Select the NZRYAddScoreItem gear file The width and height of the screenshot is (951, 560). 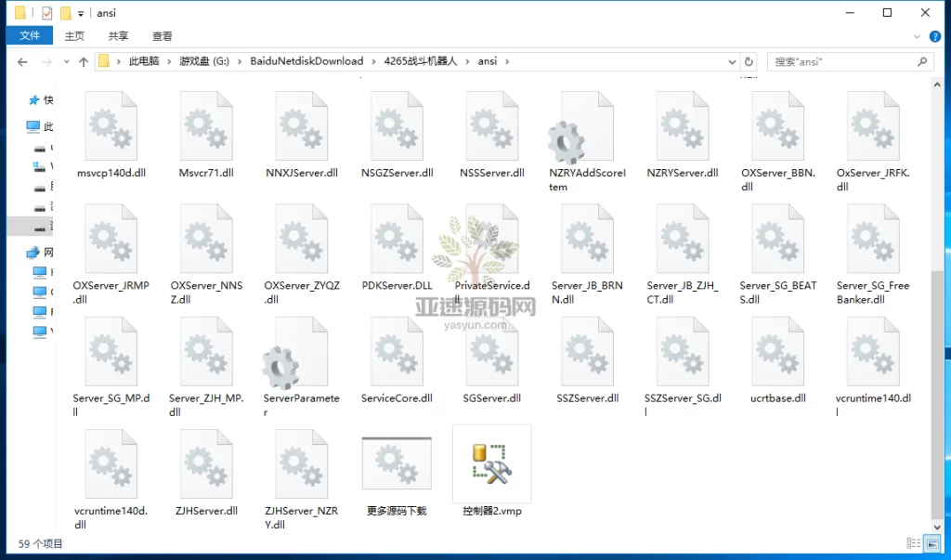[586, 147]
